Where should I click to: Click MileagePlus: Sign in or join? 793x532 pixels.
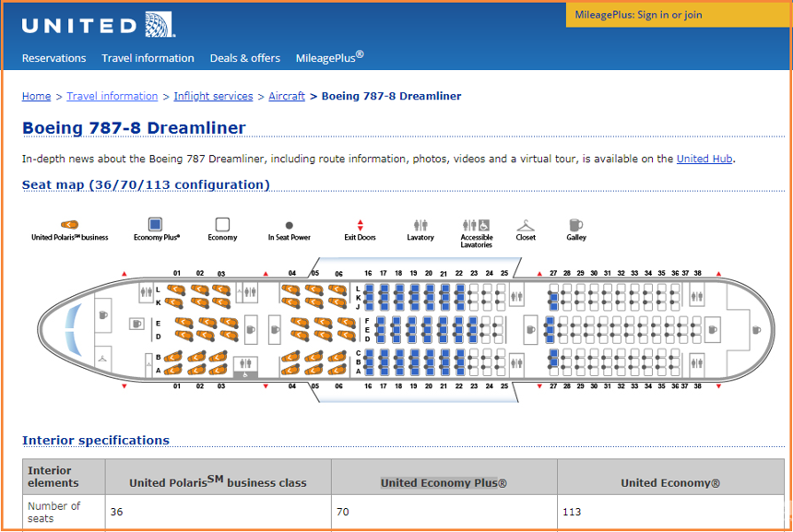coord(638,15)
